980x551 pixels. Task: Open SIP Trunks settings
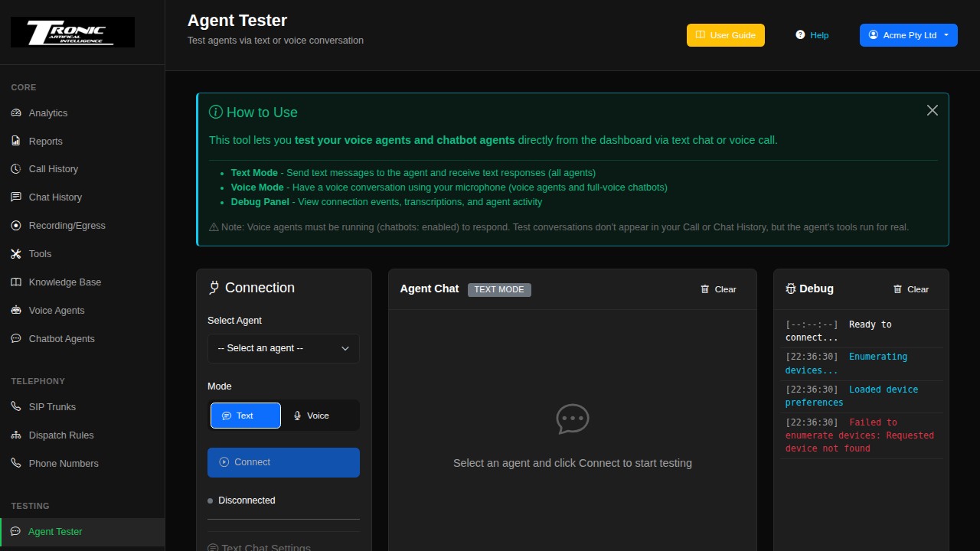click(82, 407)
